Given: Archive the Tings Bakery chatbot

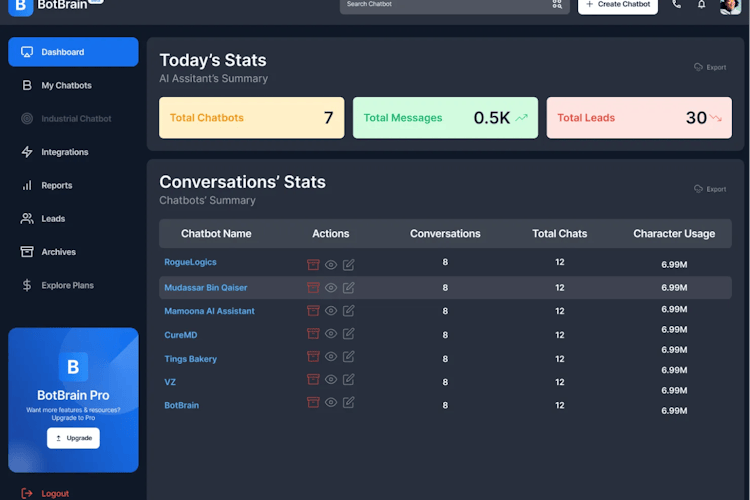Looking at the screenshot, I should [x=313, y=357].
